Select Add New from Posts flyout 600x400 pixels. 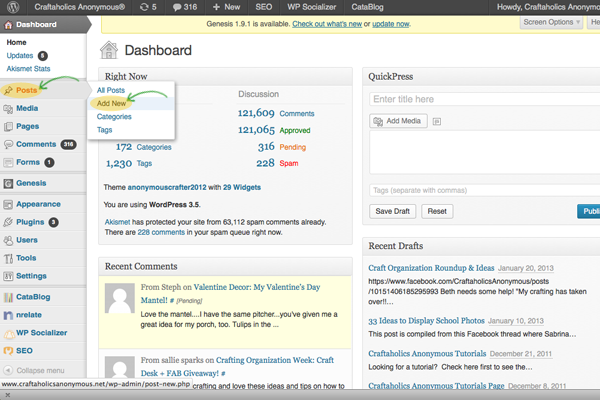pos(111,103)
